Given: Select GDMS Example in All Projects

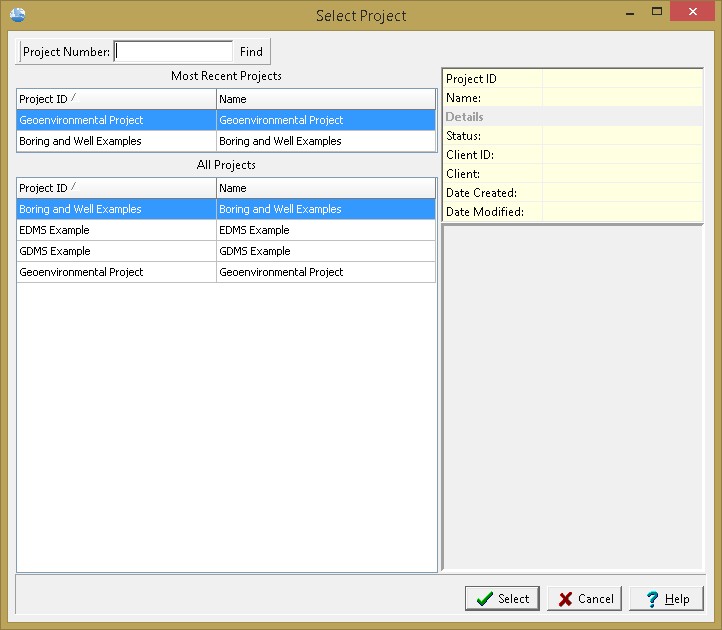Looking at the screenshot, I should pos(116,251).
